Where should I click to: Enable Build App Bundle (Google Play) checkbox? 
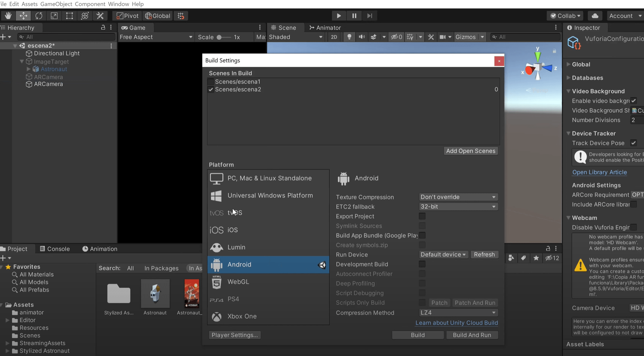click(x=422, y=235)
